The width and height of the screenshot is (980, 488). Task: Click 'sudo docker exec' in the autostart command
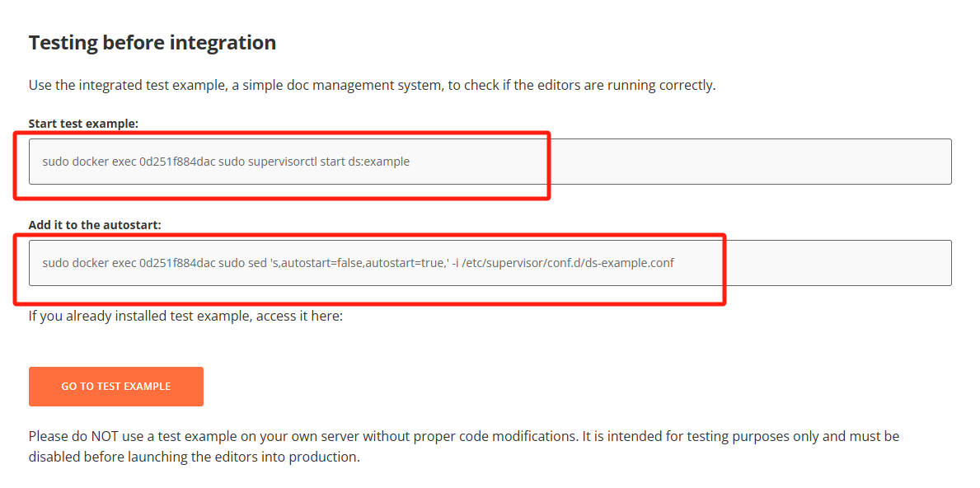click(x=88, y=263)
